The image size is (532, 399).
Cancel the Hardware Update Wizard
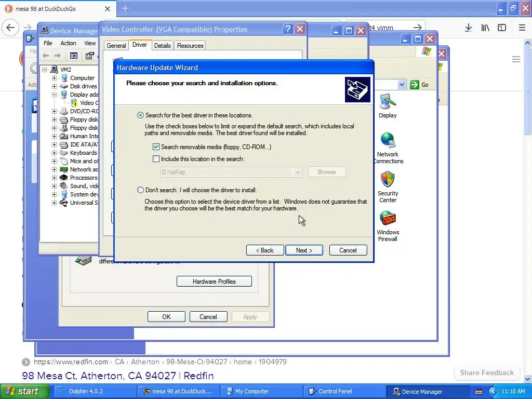[348, 250]
